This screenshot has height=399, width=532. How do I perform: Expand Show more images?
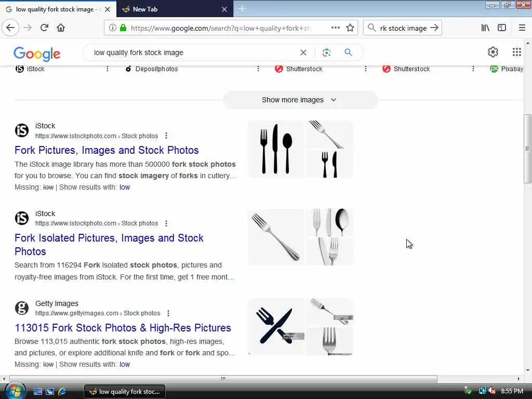[x=300, y=100]
